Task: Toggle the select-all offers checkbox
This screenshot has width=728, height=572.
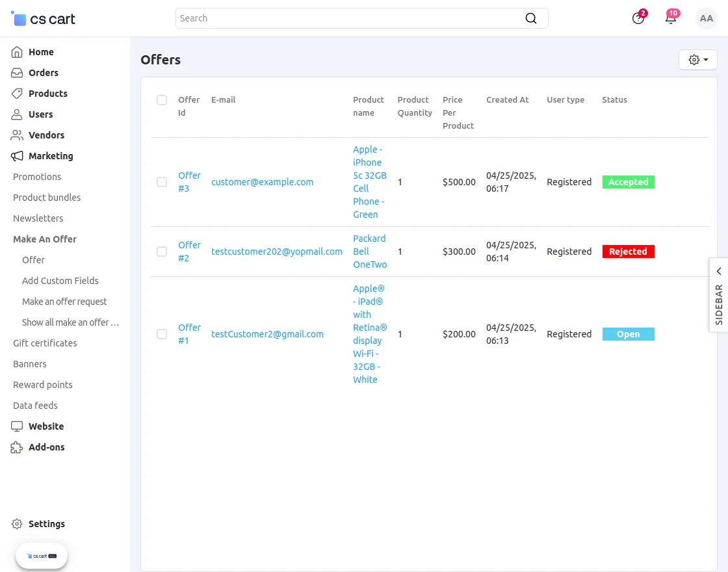Action: point(162,100)
